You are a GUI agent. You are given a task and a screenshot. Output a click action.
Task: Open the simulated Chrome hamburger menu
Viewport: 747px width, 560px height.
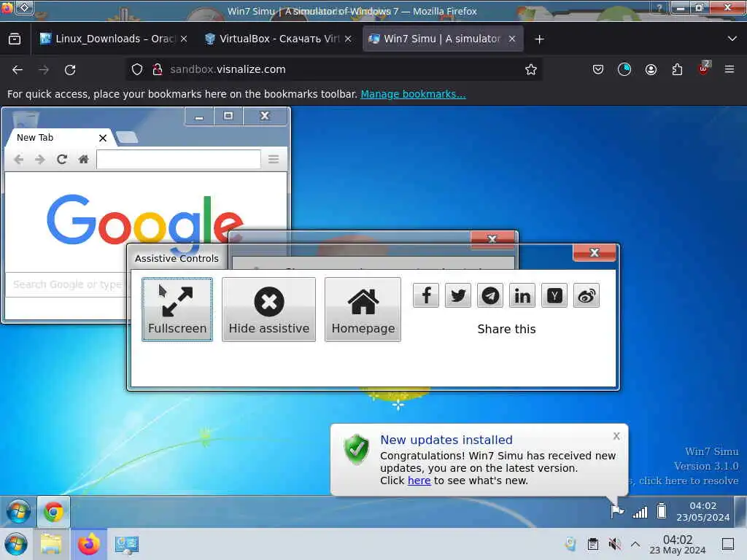(x=274, y=159)
